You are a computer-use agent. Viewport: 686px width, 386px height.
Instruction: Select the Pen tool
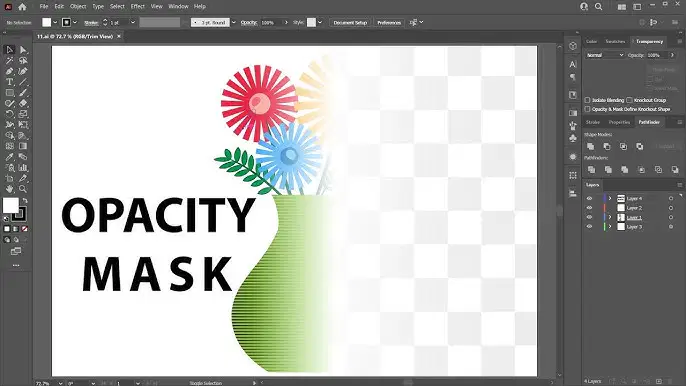(x=9, y=71)
